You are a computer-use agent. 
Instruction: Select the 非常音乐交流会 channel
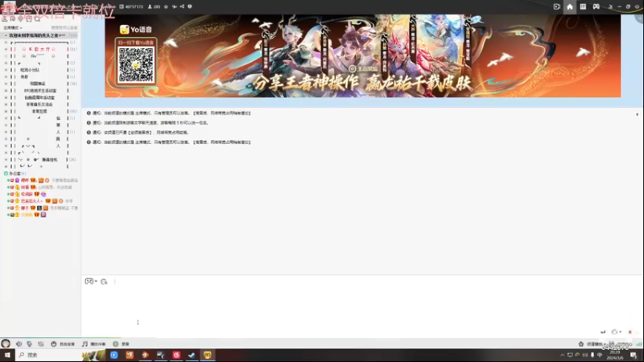pos(39,105)
